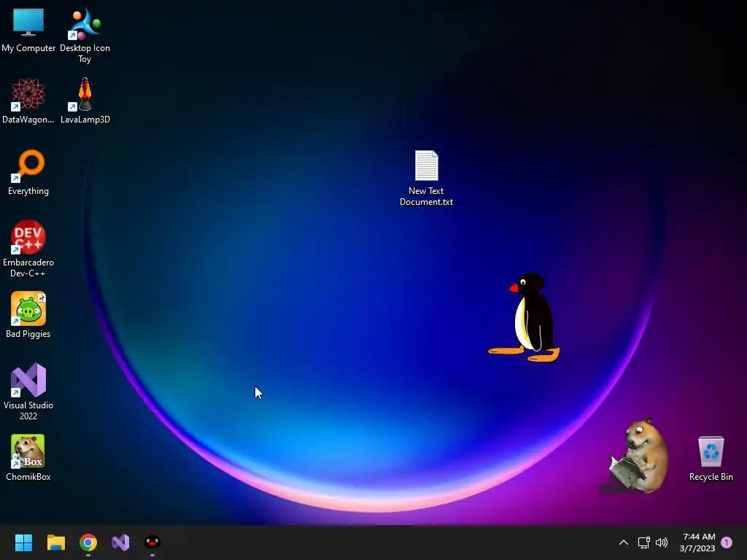The image size is (747, 560).
Task: Open the Windows Start menu
Action: click(x=23, y=542)
